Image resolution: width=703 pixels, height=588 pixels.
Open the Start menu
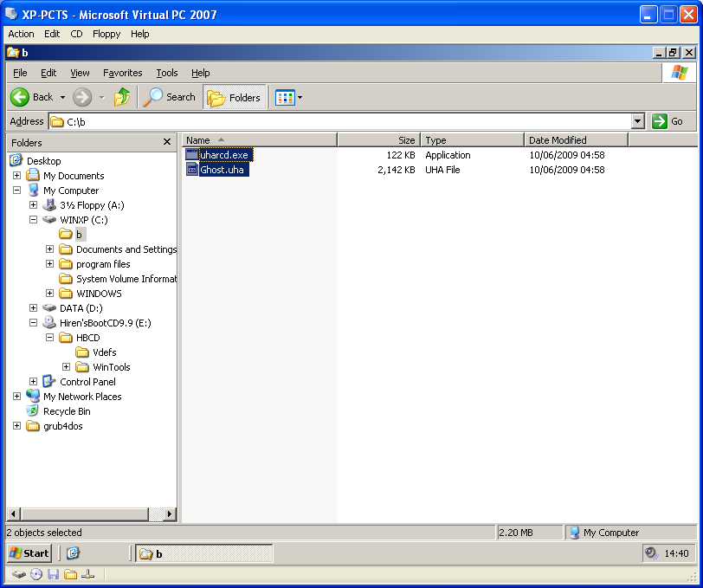pyautogui.click(x=29, y=553)
